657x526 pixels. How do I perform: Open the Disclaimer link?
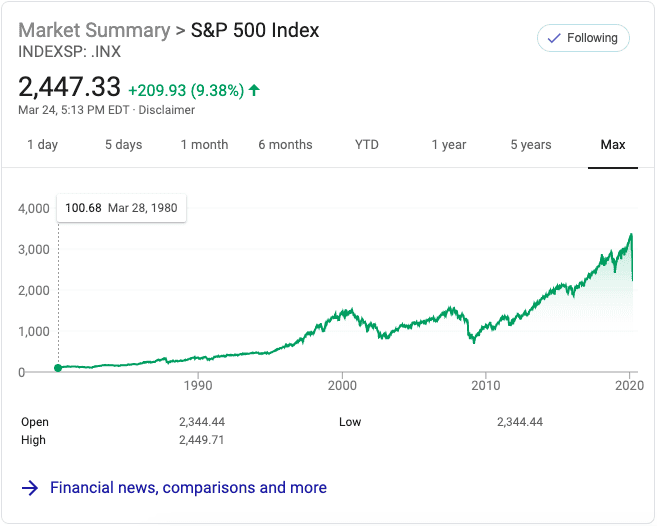click(167, 110)
